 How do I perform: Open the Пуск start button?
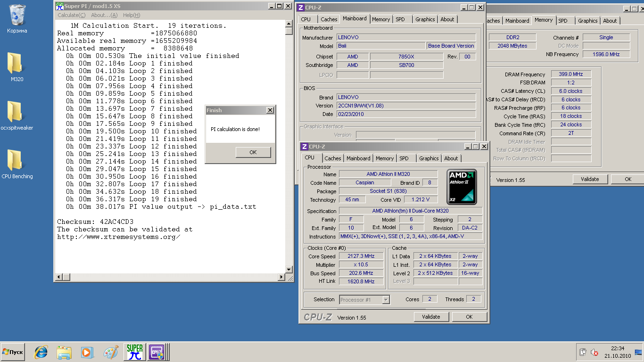tap(13, 352)
